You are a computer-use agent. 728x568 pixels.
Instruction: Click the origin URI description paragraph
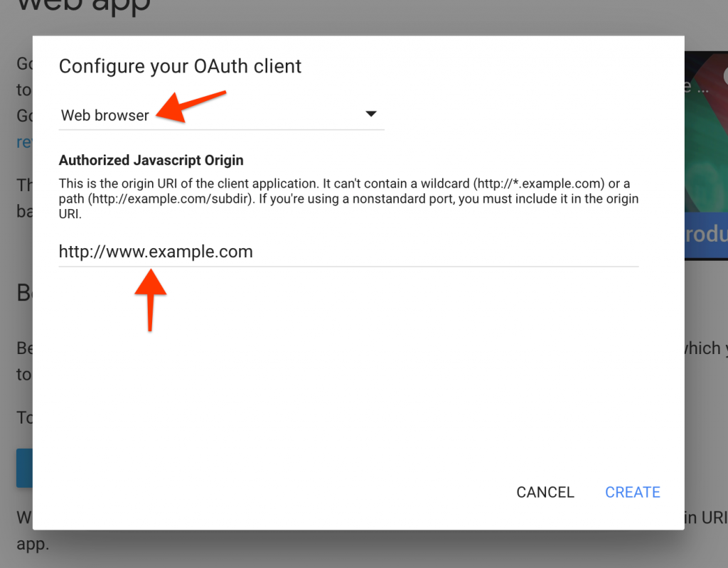(x=348, y=198)
